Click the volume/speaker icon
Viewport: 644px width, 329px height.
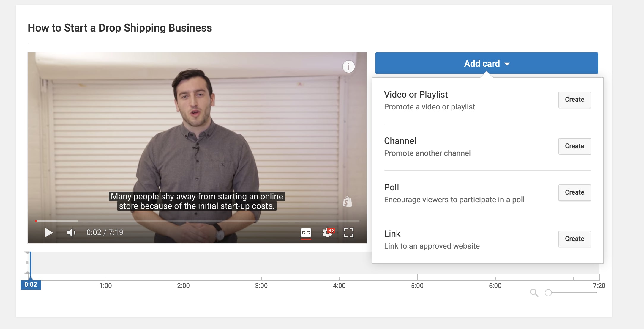pyautogui.click(x=70, y=232)
